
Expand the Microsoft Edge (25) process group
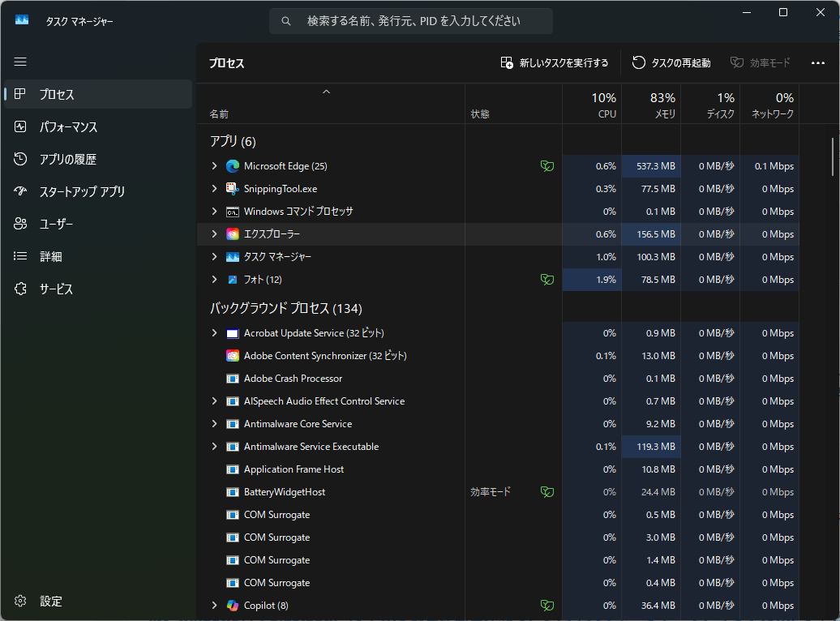pos(214,166)
